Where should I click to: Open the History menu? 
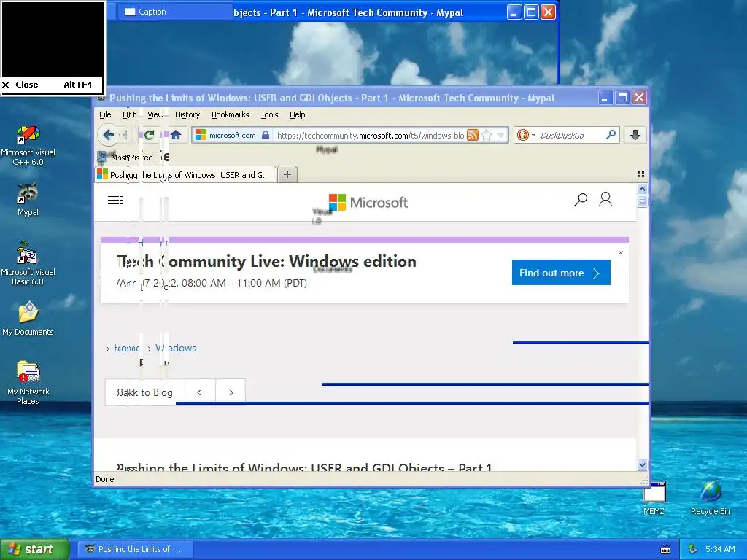[187, 114]
